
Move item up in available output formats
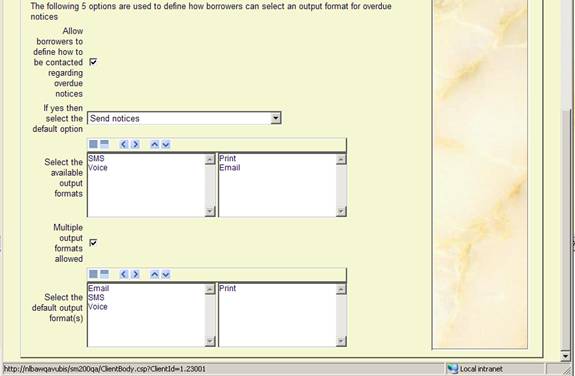tap(155, 144)
